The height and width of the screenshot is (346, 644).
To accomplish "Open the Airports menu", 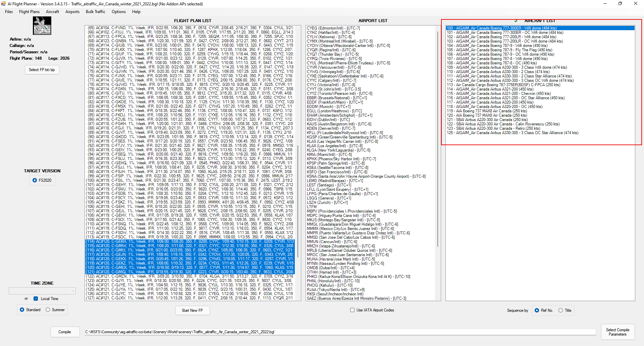I will (x=72, y=12).
